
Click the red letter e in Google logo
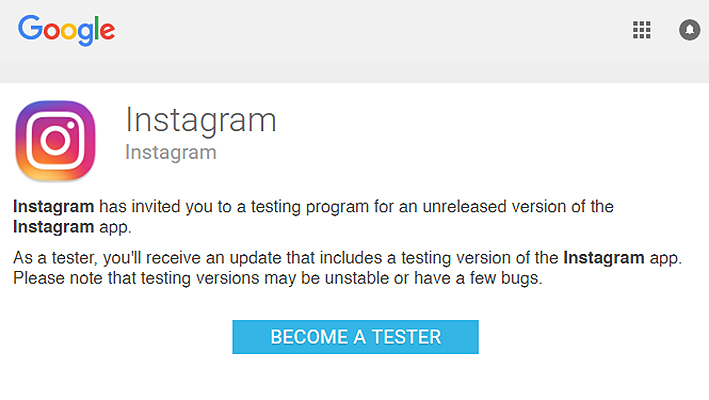(107, 31)
